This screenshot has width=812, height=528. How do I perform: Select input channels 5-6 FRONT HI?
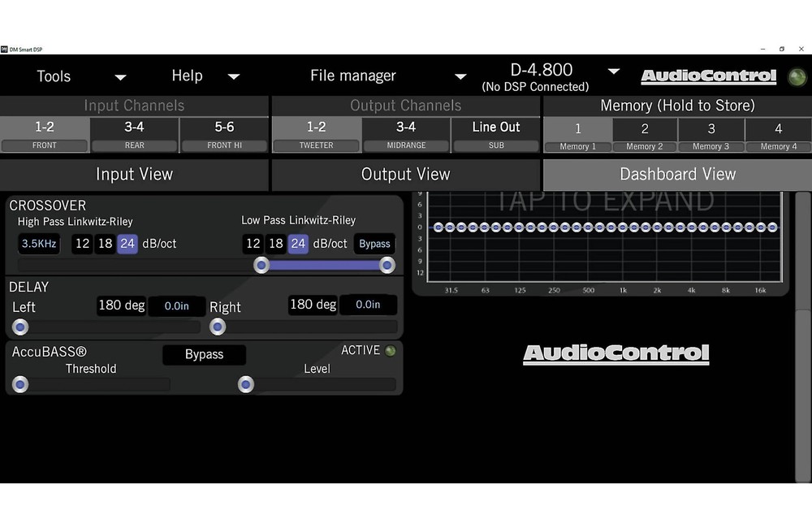(224, 135)
